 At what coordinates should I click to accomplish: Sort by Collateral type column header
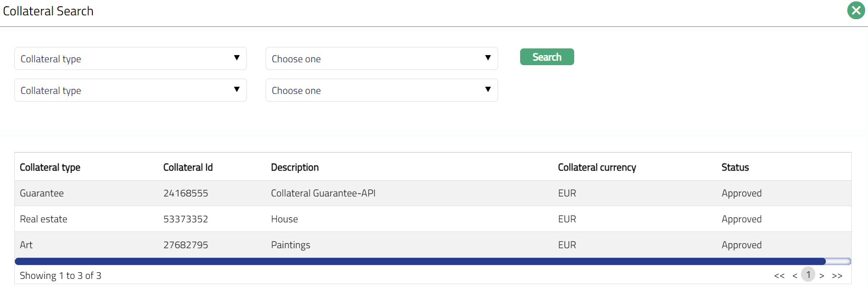tap(50, 167)
